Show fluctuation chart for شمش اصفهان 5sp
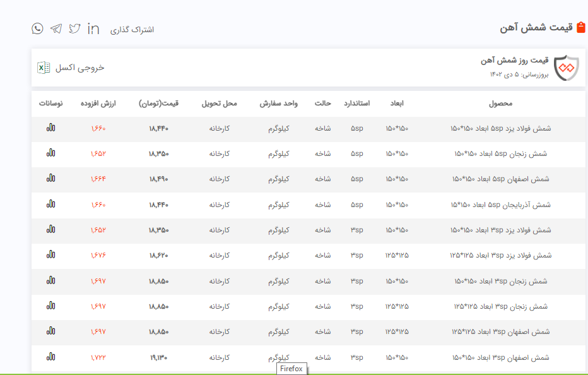 coord(50,178)
